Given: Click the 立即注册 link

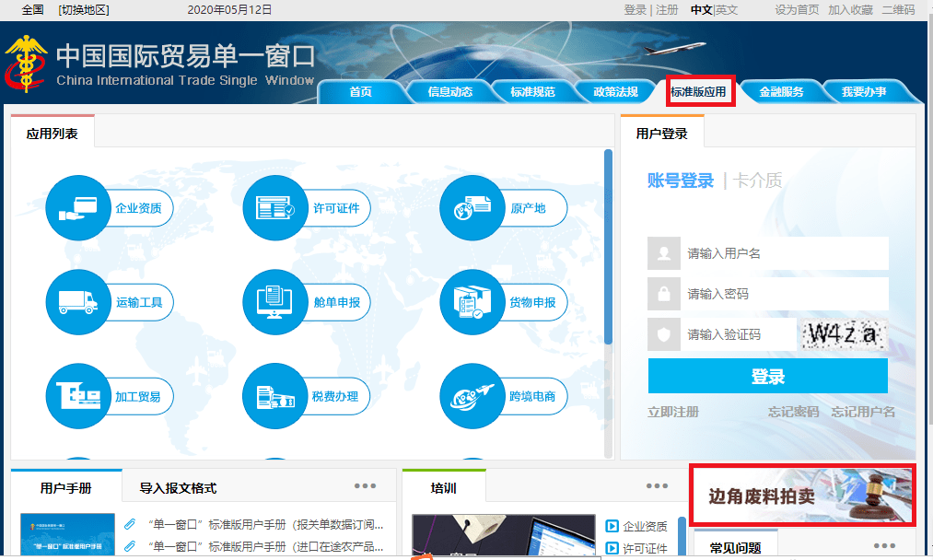Looking at the screenshot, I should click(x=673, y=412).
